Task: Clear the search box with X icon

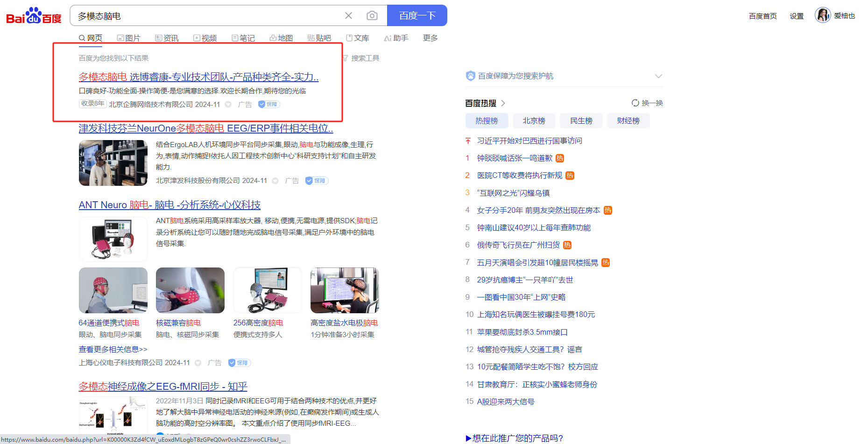Action: 348,16
